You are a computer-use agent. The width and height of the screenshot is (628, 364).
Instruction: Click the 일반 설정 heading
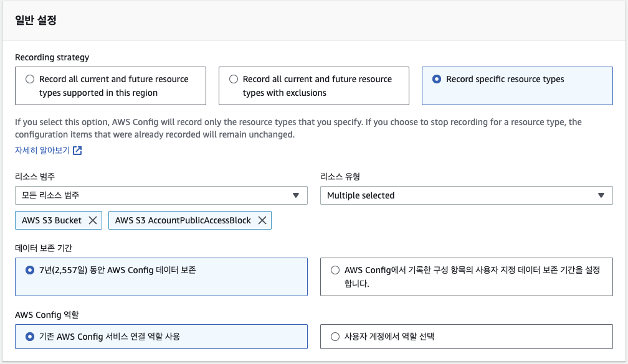pos(36,20)
